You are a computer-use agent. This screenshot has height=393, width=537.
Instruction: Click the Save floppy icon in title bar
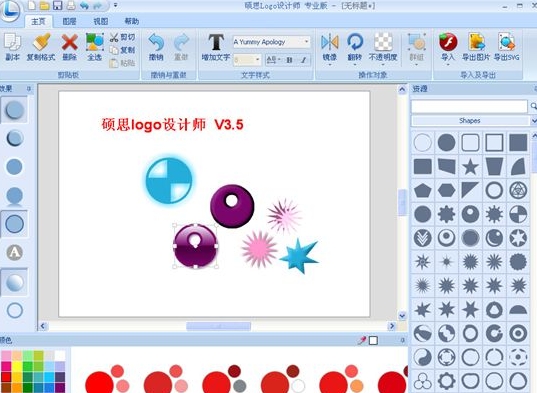coord(58,5)
